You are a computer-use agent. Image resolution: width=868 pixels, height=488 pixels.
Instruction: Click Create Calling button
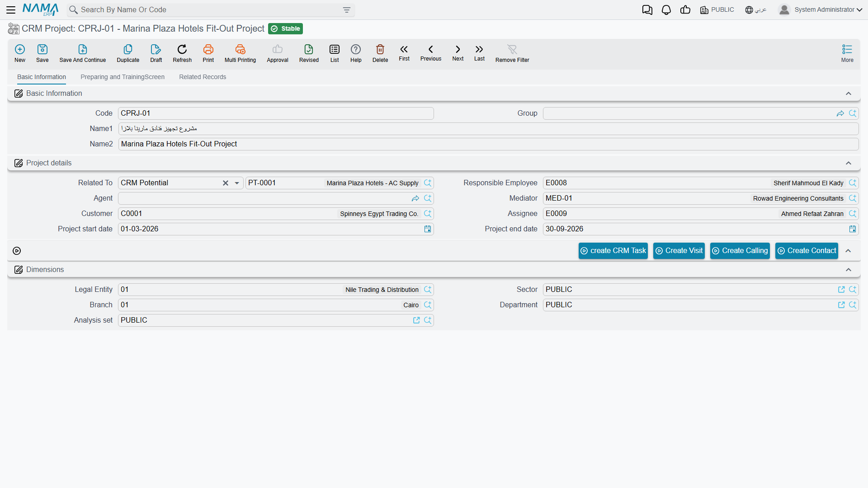pyautogui.click(x=740, y=251)
